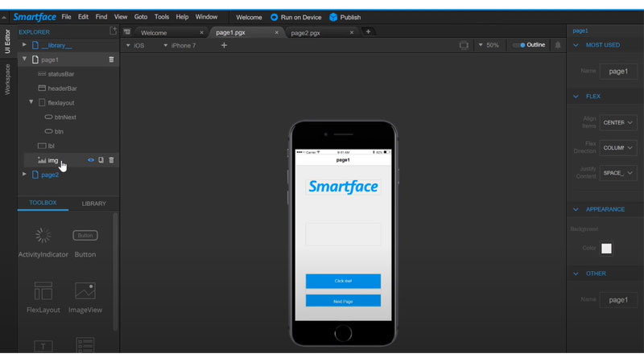Collapse the top bar with arrow icon
Viewport: 644px width, 362px height.
pyautogui.click(x=4, y=17)
